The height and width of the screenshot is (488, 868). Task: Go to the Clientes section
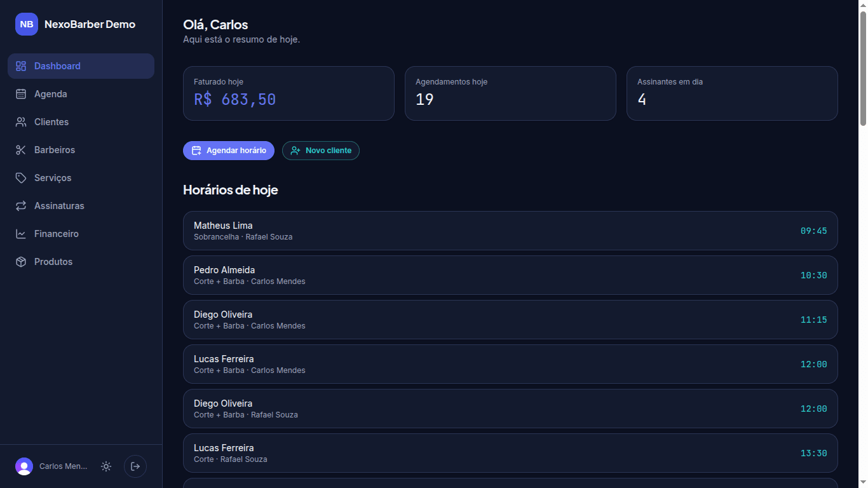[x=81, y=122]
